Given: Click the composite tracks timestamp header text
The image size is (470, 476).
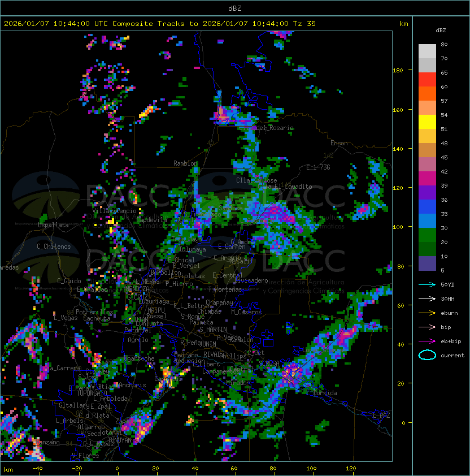Looking at the screenshot, I should [x=160, y=23].
